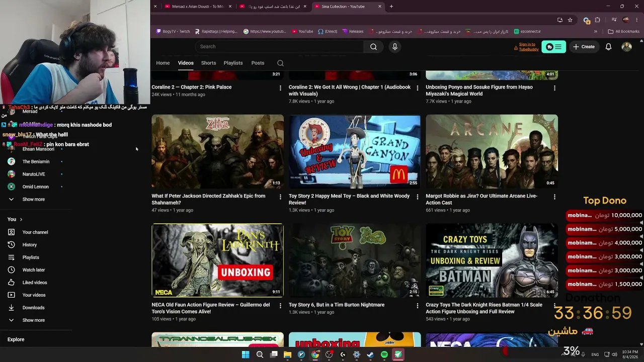Open Steam from the taskbar
This screenshot has height=362, width=644.
pos(370,354)
